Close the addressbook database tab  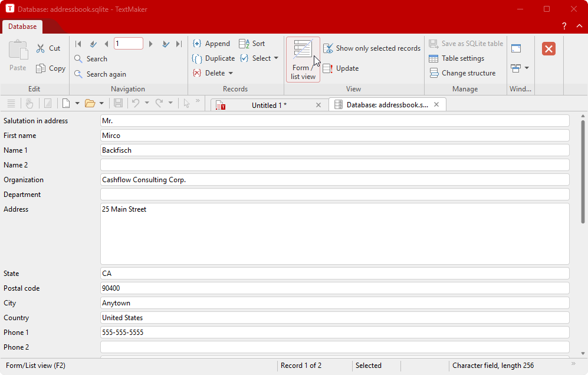pos(436,104)
